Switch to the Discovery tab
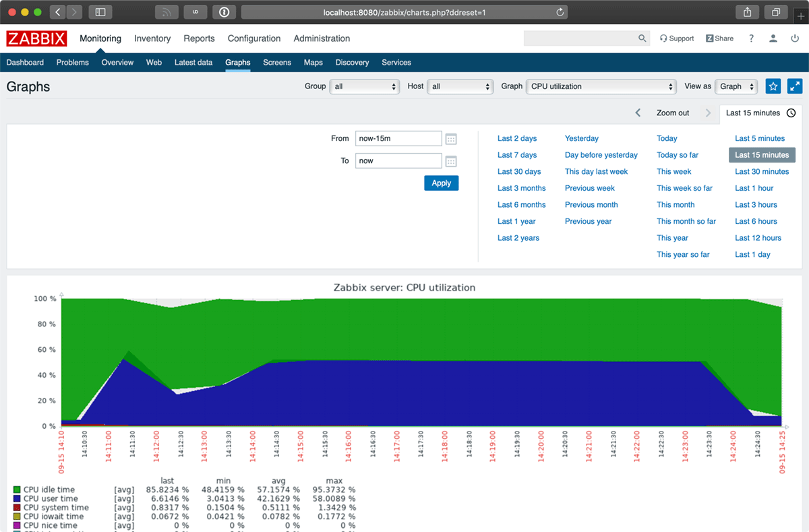This screenshot has width=809, height=532. click(x=352, y=63)
